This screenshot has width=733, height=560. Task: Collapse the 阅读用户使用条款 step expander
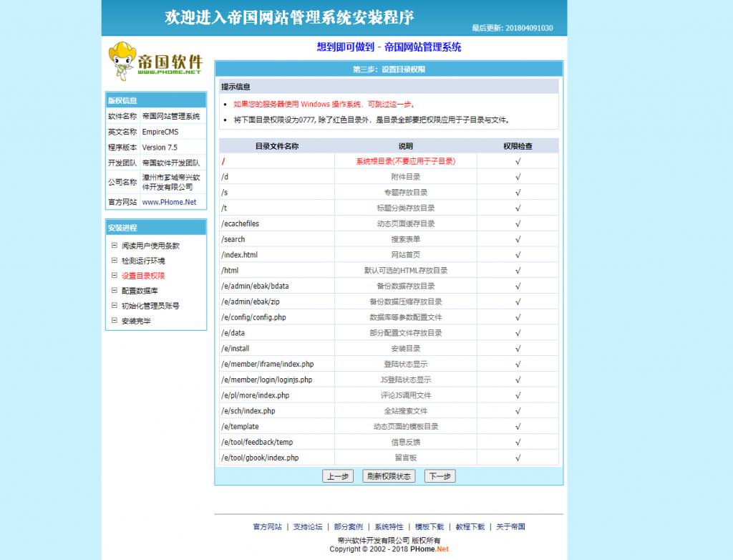115,245
